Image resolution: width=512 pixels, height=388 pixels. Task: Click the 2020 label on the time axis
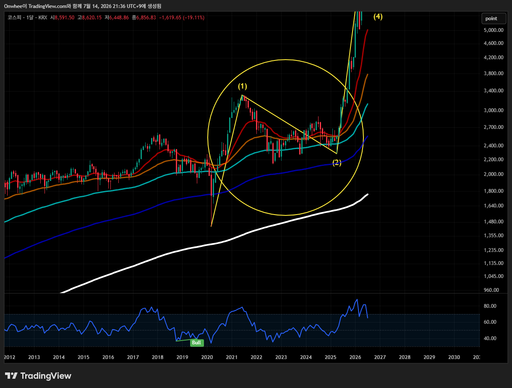pos(207,357)
